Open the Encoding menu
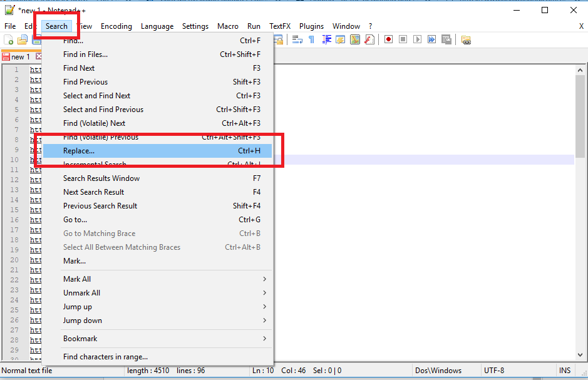Screen dimensions: 588x380 (116, 26)
